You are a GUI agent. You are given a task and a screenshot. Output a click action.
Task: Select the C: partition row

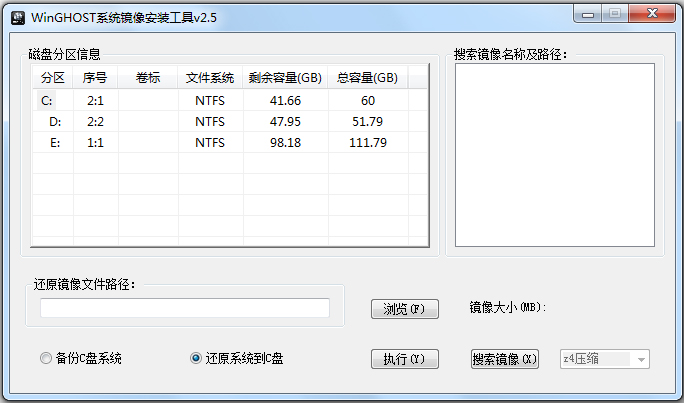tap(230, 100)
